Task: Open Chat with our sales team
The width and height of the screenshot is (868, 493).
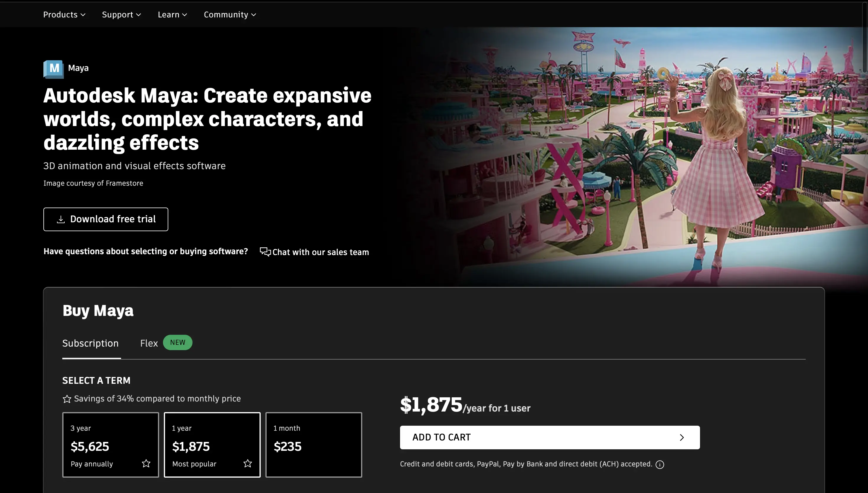Action: pos(314,252)
